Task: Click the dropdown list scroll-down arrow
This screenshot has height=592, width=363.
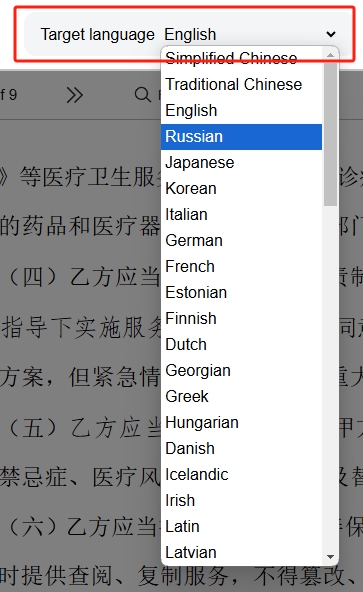Action: pyautogui.click(x=331, y=557)
